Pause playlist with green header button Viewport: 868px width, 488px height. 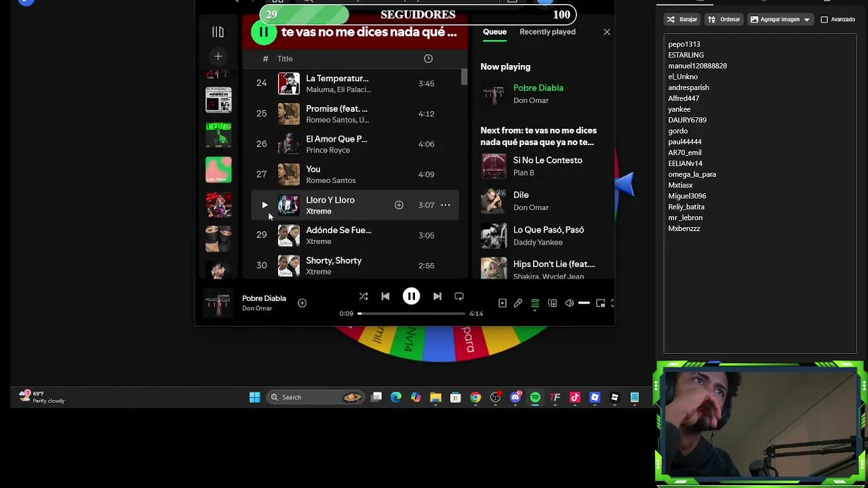[263, 32]
